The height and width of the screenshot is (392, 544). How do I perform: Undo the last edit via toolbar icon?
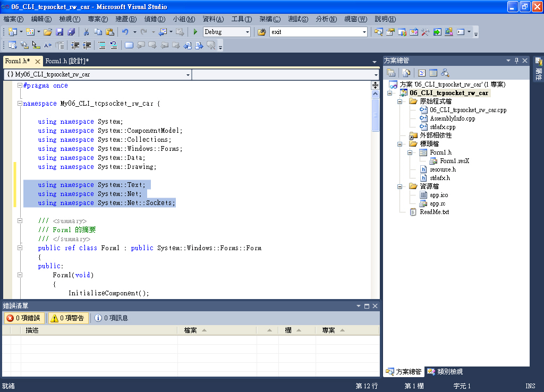(x=124, y=32)
